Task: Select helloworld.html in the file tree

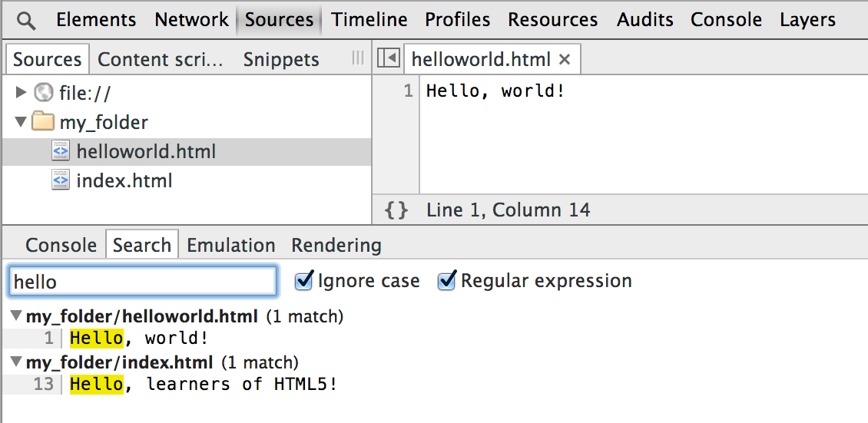Action: click(146, 152)
